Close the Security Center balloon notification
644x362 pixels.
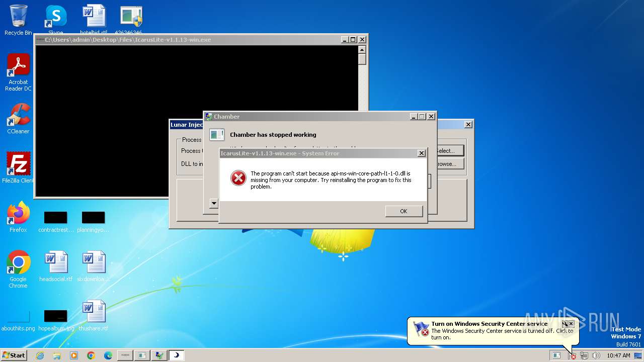click(571, 324)
